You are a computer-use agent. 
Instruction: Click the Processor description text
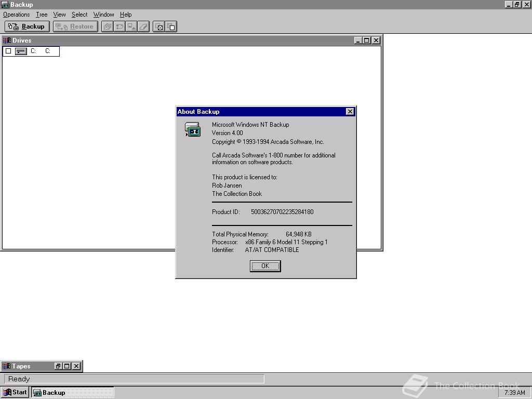(286, 242)
